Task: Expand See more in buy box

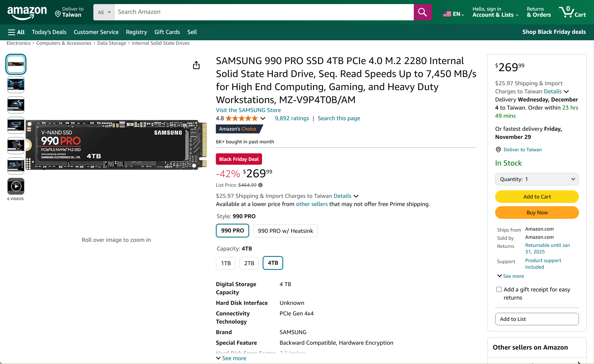Action: point(510,276)
